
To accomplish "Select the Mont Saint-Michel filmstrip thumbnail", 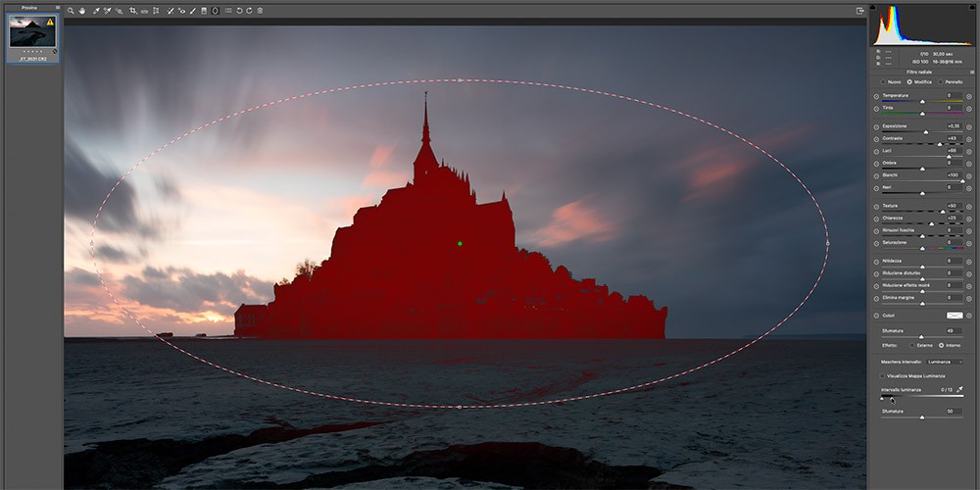I will pos(32,33).
